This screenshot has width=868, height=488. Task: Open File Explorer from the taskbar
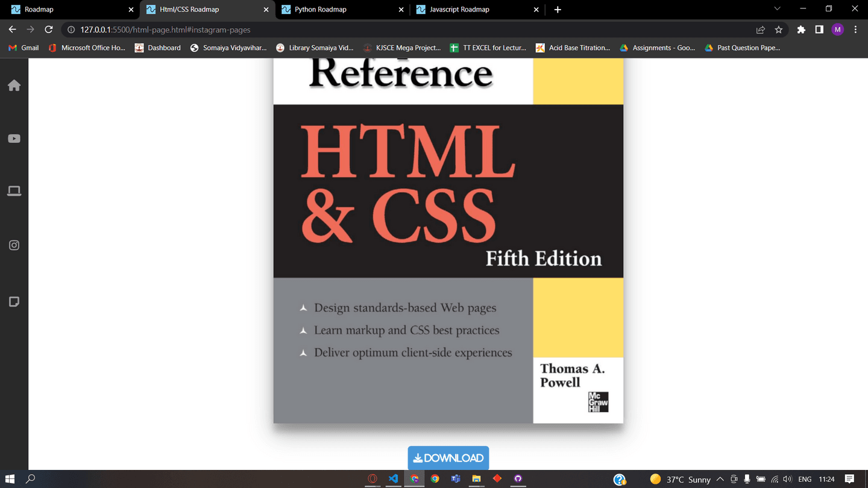tap(476, 479)
